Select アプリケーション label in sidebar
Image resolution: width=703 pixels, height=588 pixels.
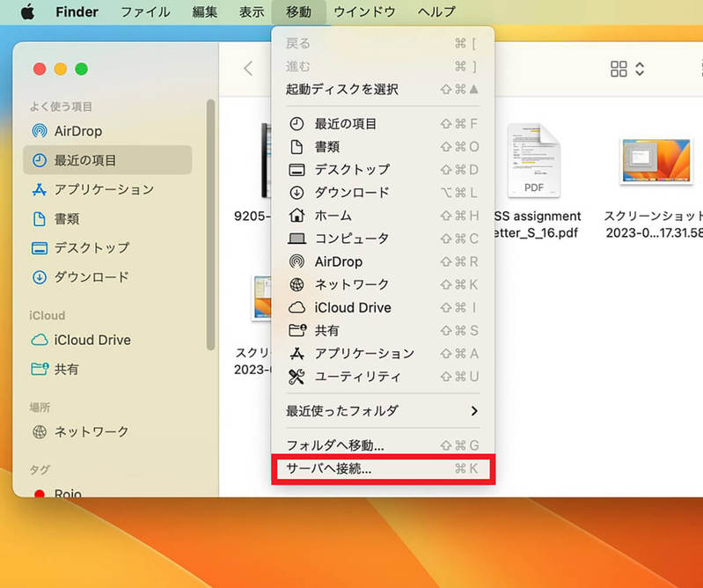[x=104, y=190]
